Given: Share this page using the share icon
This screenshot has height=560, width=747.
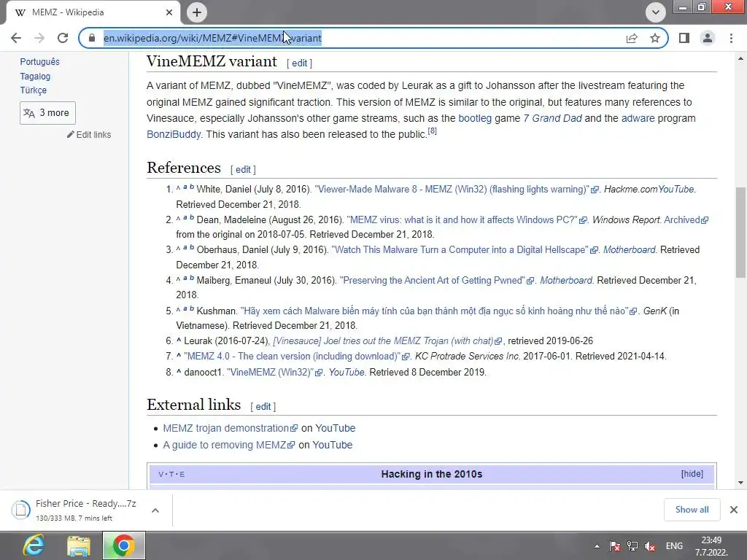Looking at the screenshot, I should 632,38.
